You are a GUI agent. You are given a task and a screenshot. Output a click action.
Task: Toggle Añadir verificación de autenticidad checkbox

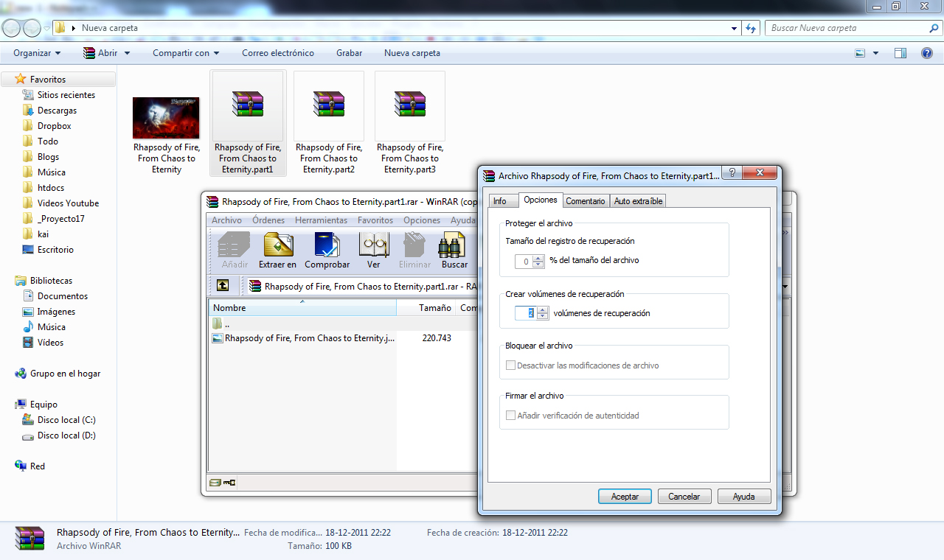click(510, 416)
